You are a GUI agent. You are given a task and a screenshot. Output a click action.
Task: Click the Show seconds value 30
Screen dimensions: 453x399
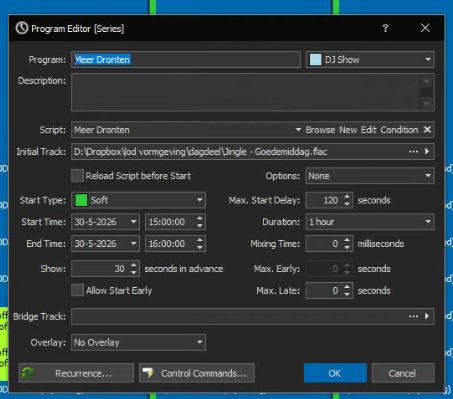[x=119, y=269]
